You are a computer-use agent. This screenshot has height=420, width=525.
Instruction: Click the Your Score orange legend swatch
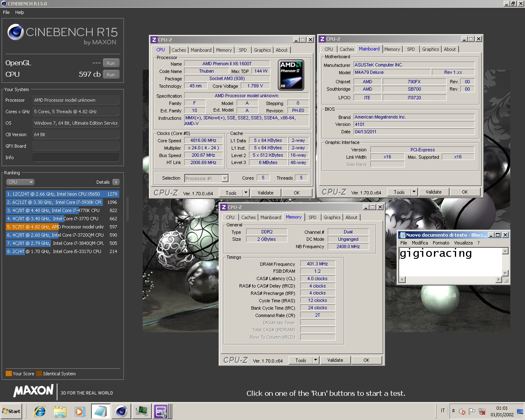[9, 374]
